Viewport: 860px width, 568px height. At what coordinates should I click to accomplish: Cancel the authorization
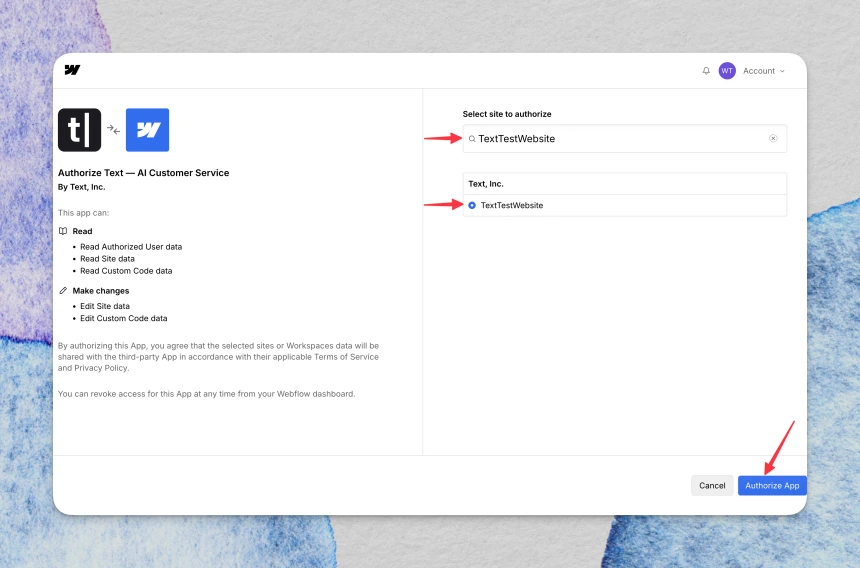click(712, 485)
